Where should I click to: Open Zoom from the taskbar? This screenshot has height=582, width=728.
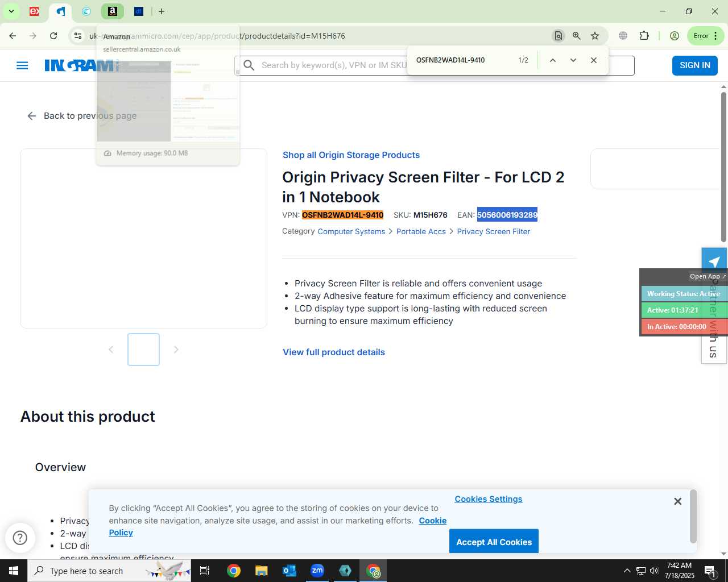coord(317,571)
